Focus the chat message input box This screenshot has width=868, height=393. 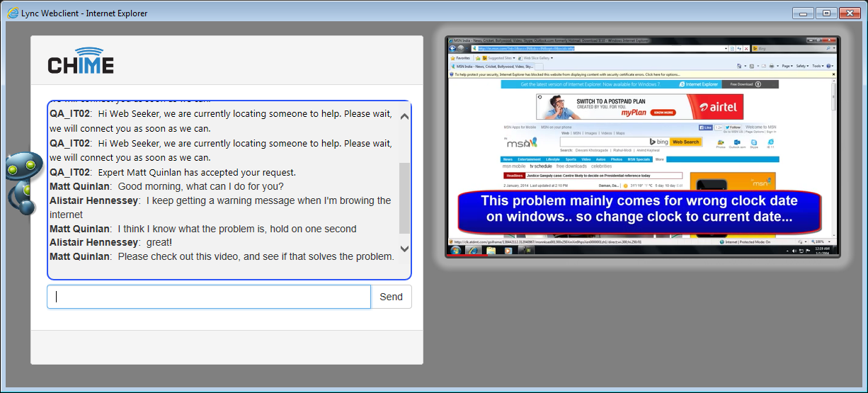coord(209,297)
